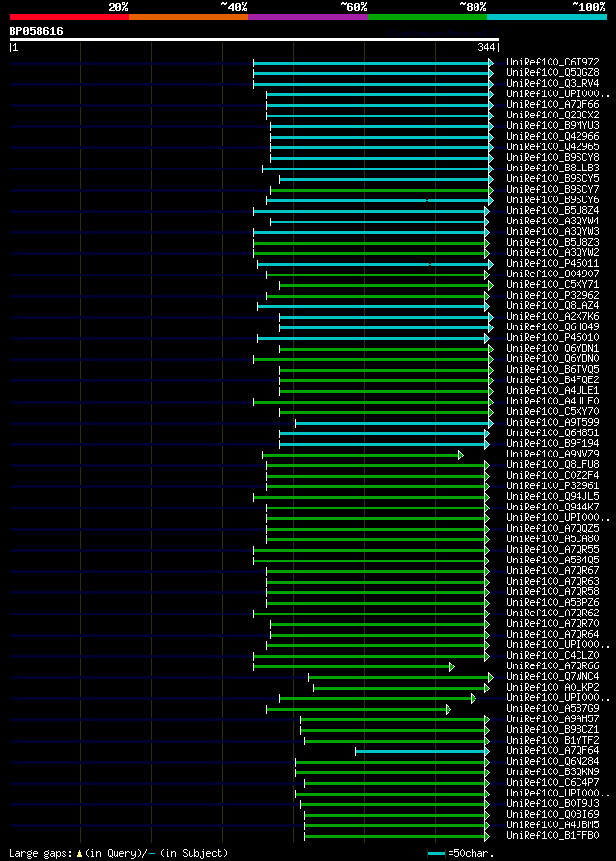Viewport: 616px width, 861px height.
Task: Click the 'Large gaps' legend text
Action: click(x=39, y=853)
